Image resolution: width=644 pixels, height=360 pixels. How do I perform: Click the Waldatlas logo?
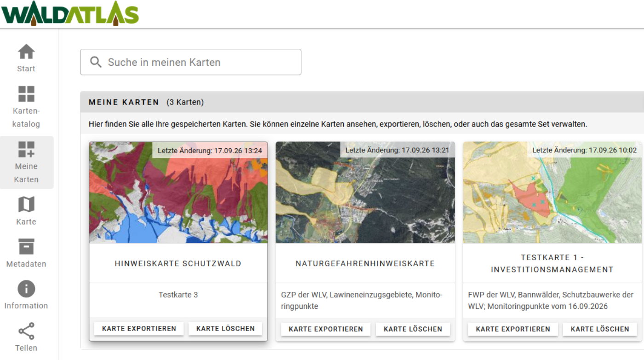point(70,14)
